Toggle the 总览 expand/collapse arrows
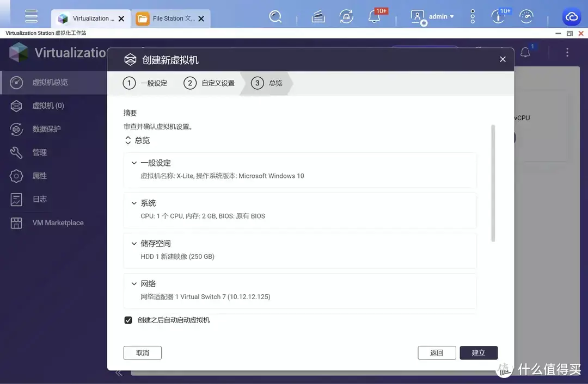Viewport: 588px width, 384px height. (x=128, y=140)
